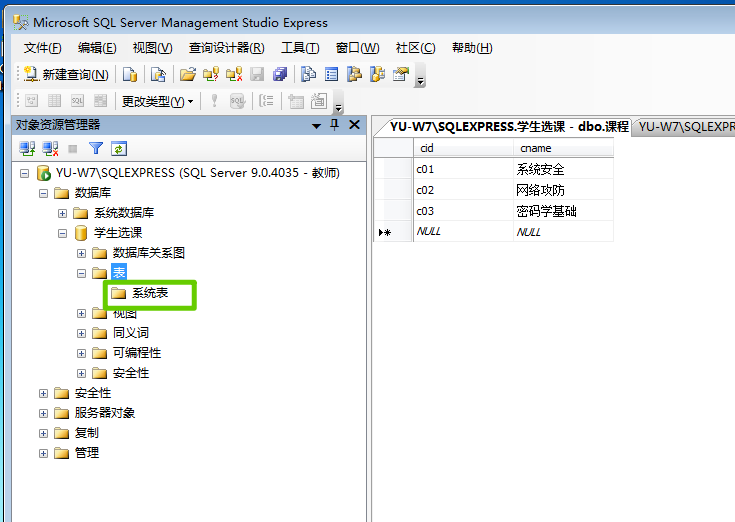Collapse the 学生选课 database node

point(62,233)
